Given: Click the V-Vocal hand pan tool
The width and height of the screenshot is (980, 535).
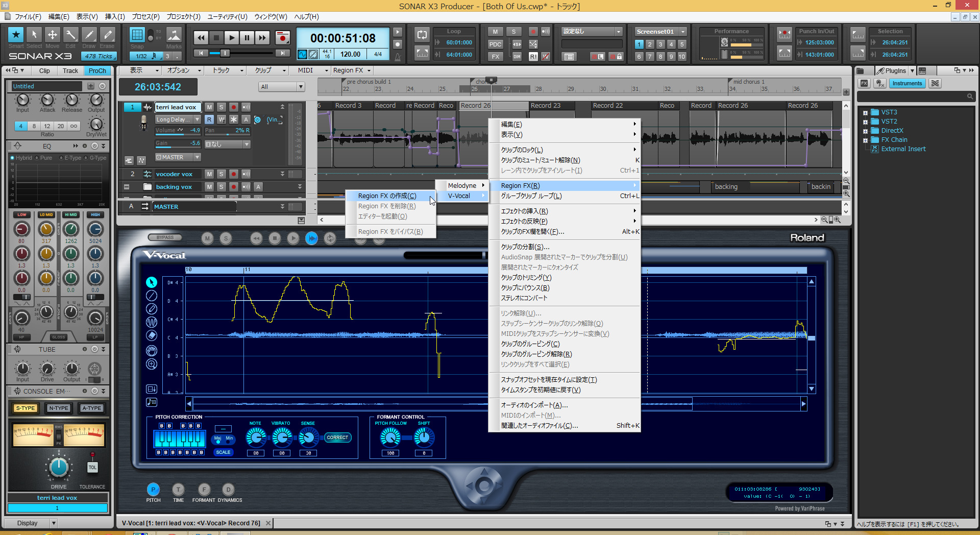Looking at the screenshot, I should [x=152, y=350].
